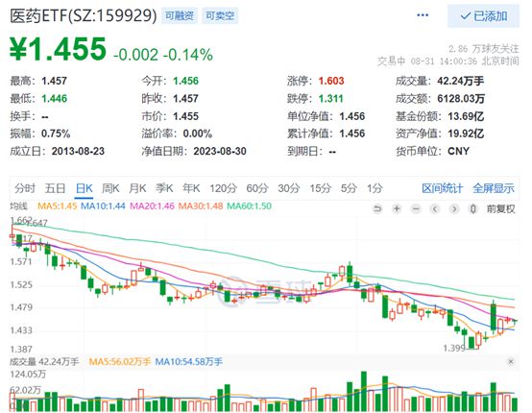Select the 60分 chart tab
This screenshot has height=413, width=532.
257,188
